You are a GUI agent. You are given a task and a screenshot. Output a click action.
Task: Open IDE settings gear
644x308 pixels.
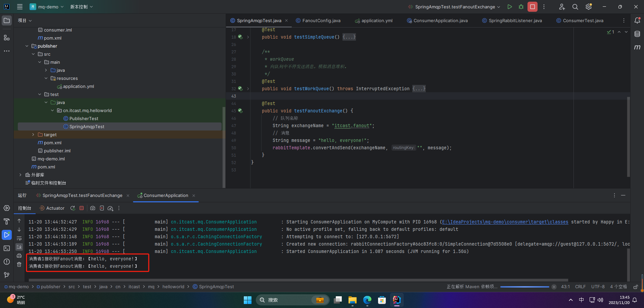(x=589, y=7)
